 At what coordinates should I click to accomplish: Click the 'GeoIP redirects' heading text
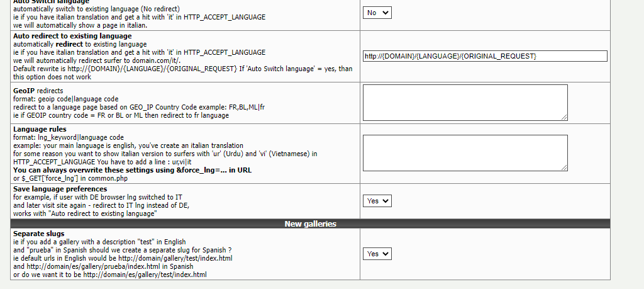click(38, 91)
